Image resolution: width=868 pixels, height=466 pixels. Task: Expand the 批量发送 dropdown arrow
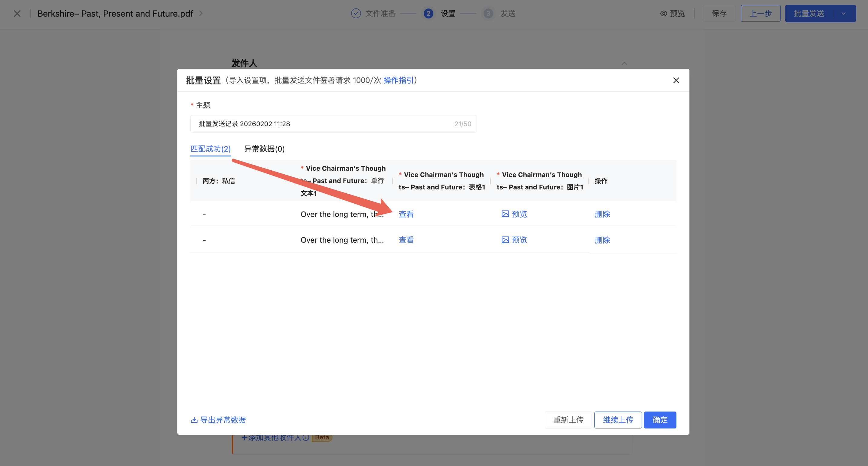(x=843, y=14)
